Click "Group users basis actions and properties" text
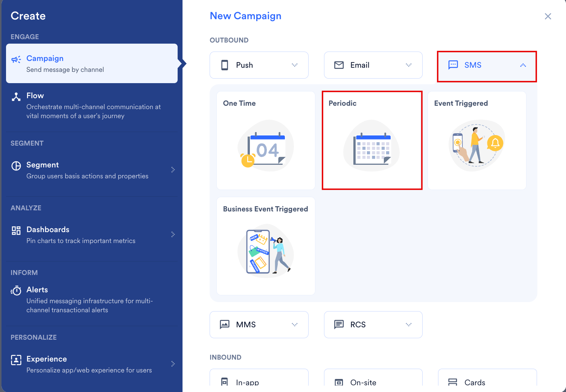Image resolution: width=566 pixels, height=392 pixels. coord(87,176)
